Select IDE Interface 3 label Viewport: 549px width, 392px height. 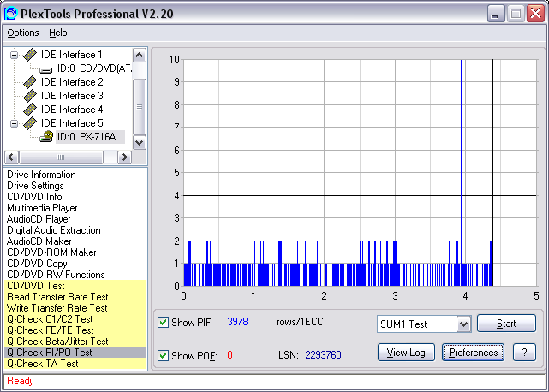pos(72,96)
